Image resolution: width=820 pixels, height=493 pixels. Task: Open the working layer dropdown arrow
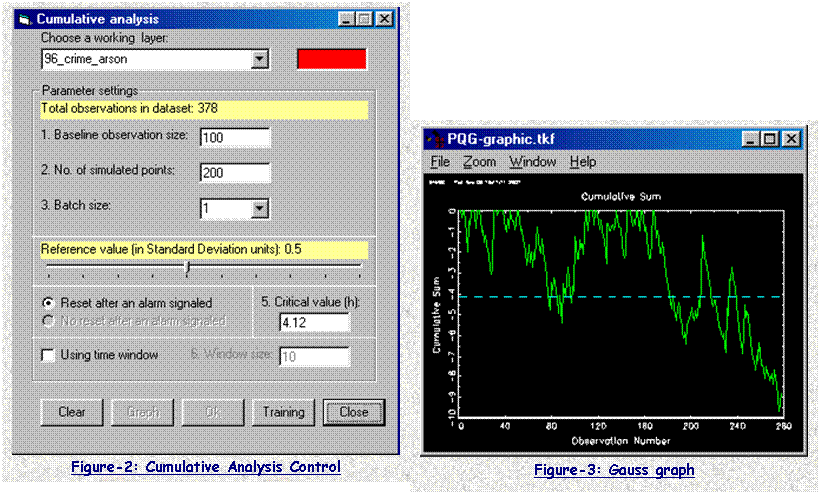260,59
